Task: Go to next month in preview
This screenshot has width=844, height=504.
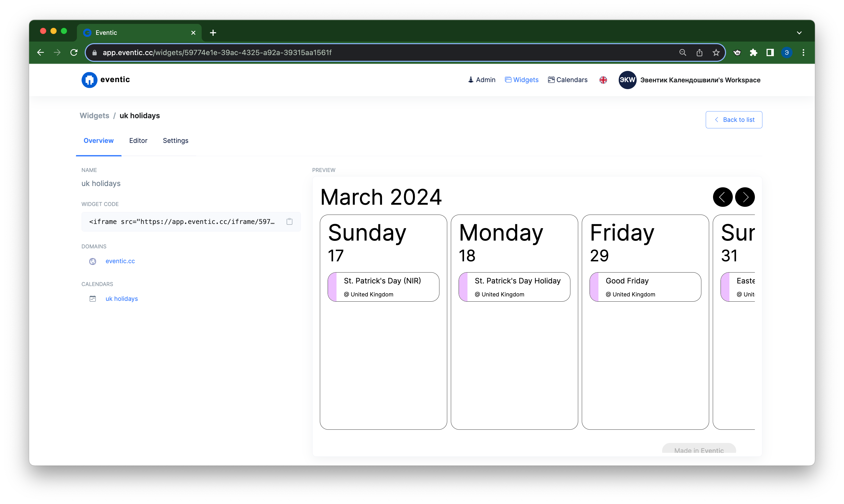Action: click(745, 197)
